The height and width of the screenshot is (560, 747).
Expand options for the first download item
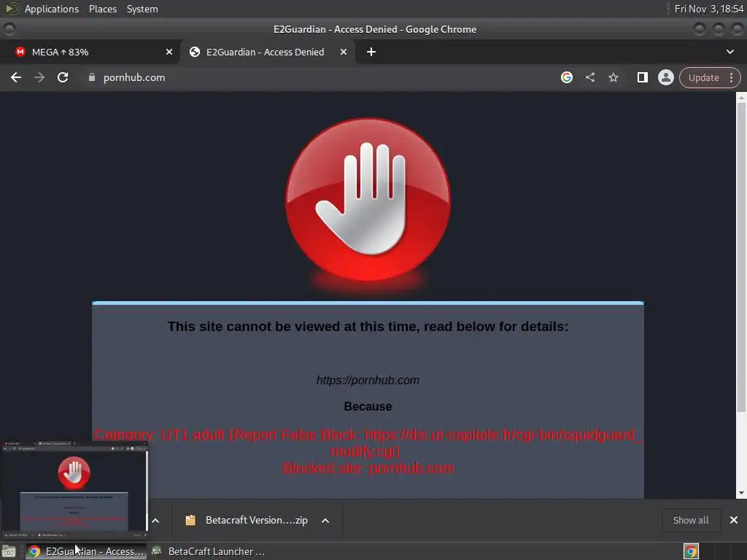pyautogui.click(x=155, y=521)
